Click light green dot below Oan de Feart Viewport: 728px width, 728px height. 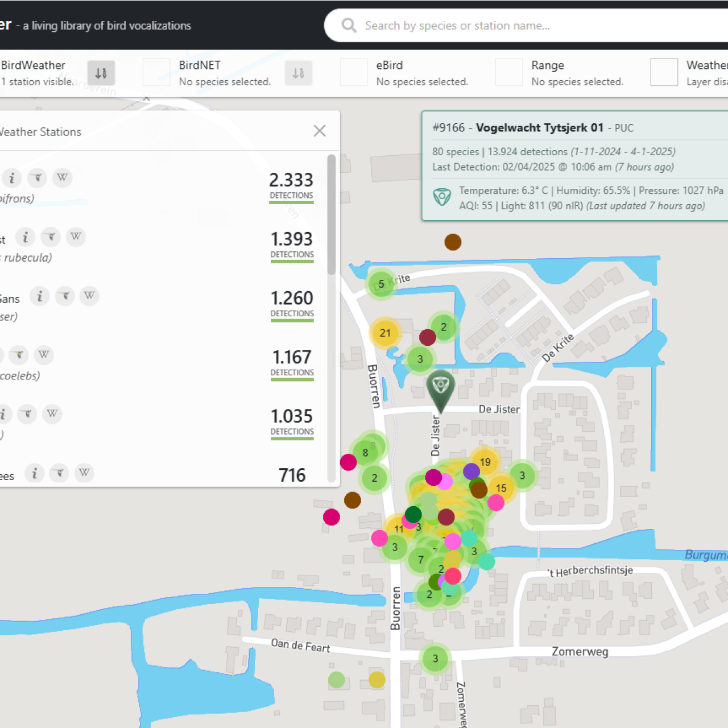(x=337, y=680)
